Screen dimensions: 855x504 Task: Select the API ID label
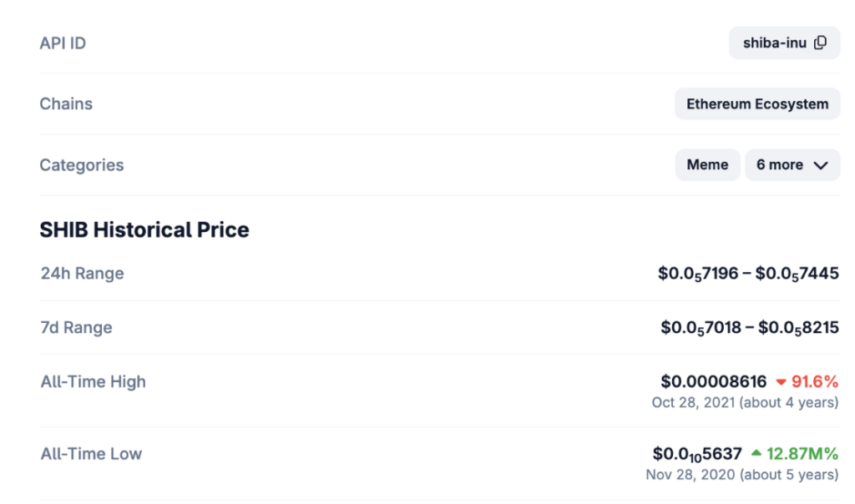[63, 43]
